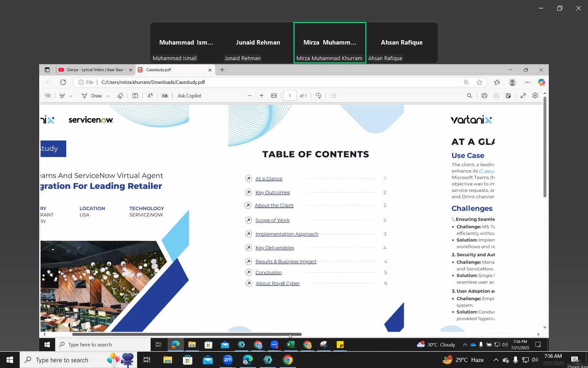Open Edge Settings and more menu

coord(528,82)
